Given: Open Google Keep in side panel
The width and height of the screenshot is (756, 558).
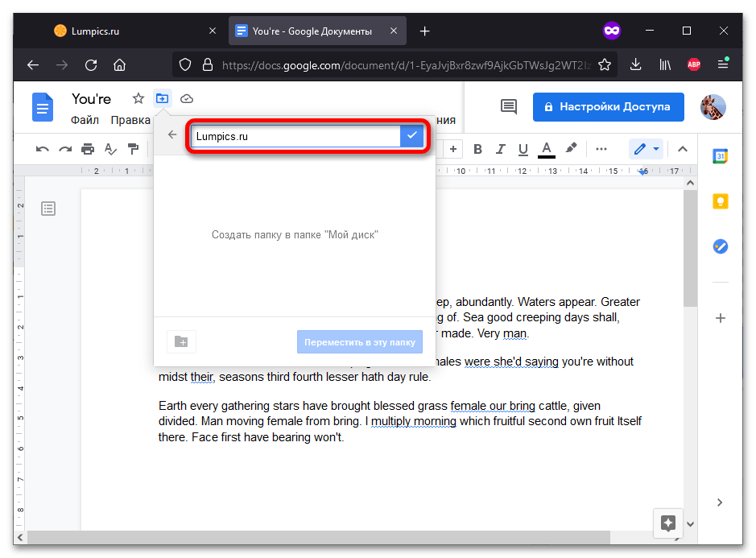Looking at the screenshot, I should pyautogui.click(x=720, y=202).
